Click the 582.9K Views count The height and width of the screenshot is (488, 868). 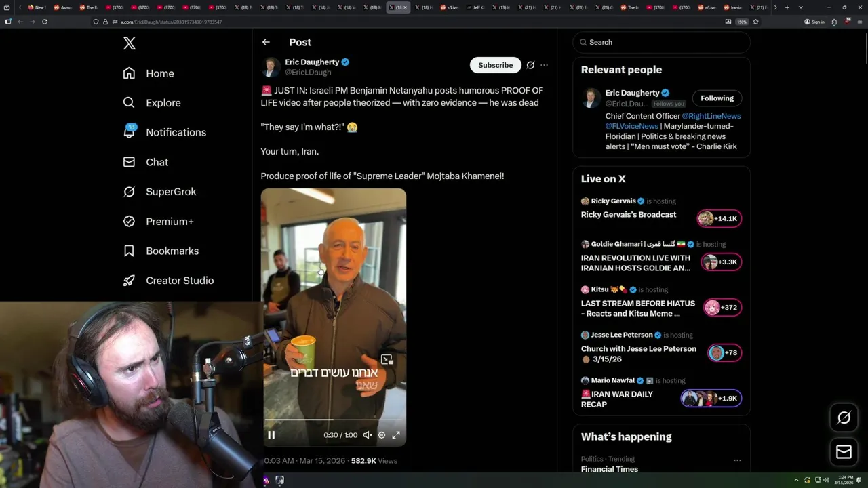pos(374,461)
